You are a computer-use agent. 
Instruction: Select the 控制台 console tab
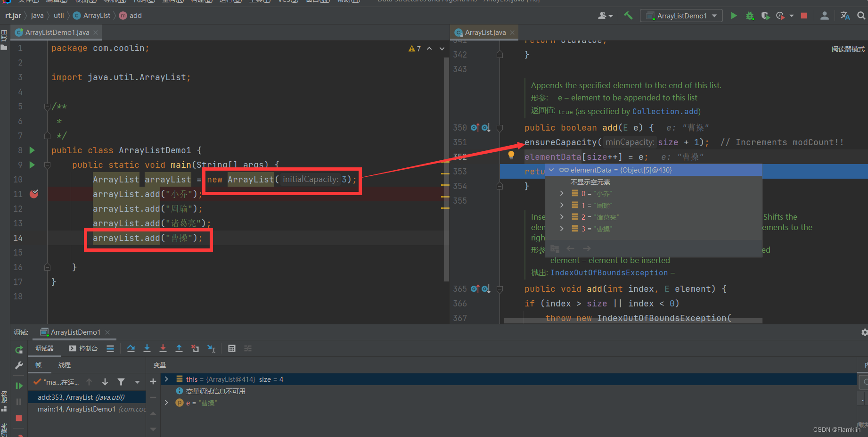[x=83, y=348]
